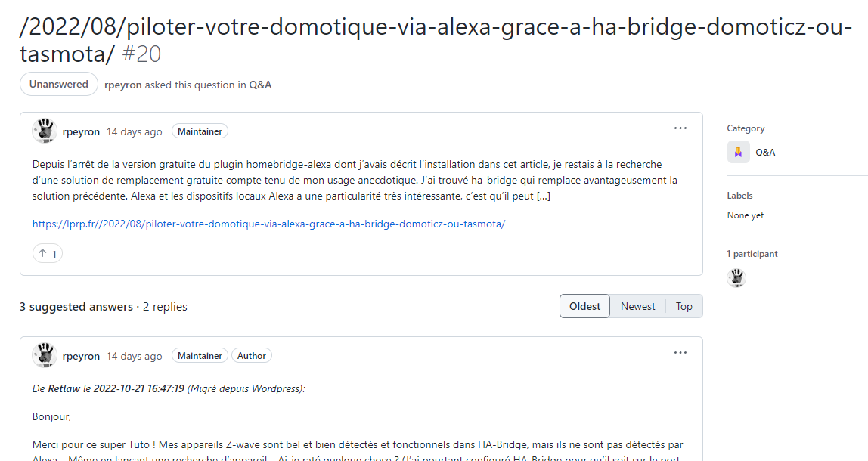Viewport: 868px width, 461px height.
Task: Click rpeyron's avatar on the first answer
Action: tap(45, 355)
